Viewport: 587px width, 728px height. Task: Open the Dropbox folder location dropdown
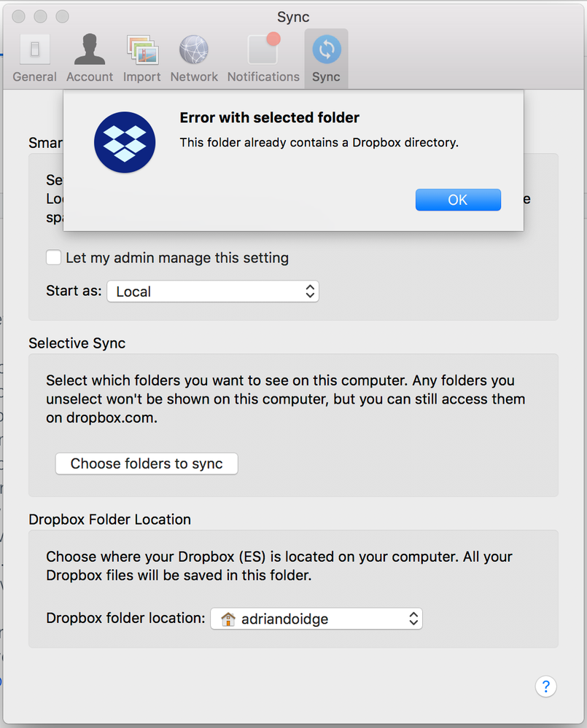click(x=316, y=618)
